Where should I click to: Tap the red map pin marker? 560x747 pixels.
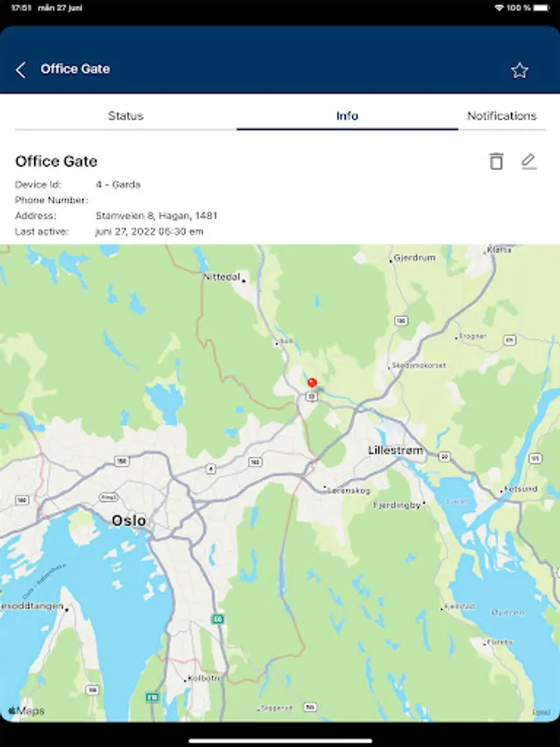(312, 382)
